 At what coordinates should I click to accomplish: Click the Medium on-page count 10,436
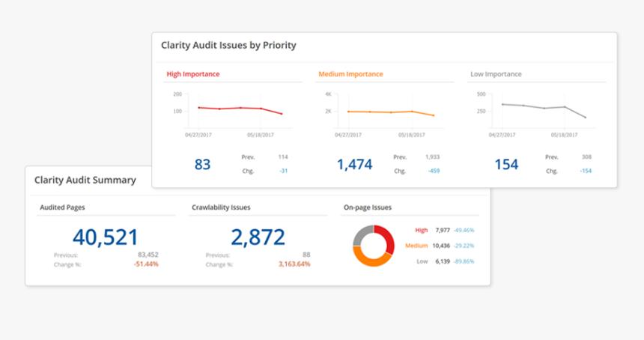441,246
